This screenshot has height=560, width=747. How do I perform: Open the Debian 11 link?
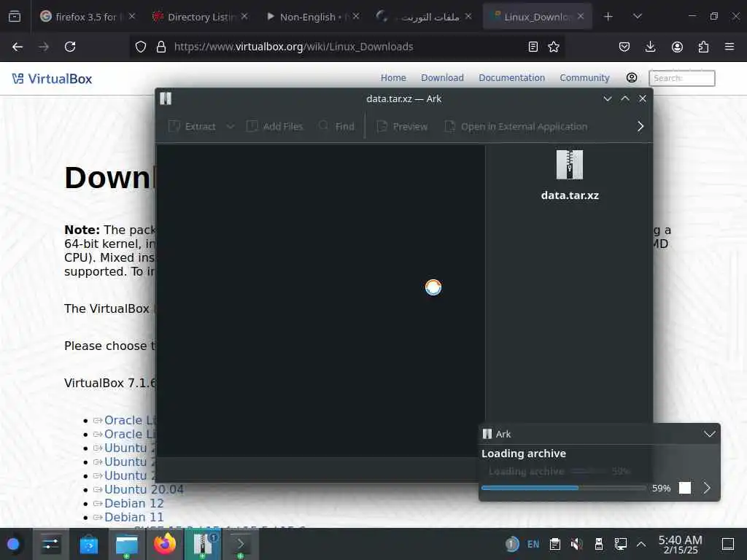pyautogui.click(x=134, y=517)
